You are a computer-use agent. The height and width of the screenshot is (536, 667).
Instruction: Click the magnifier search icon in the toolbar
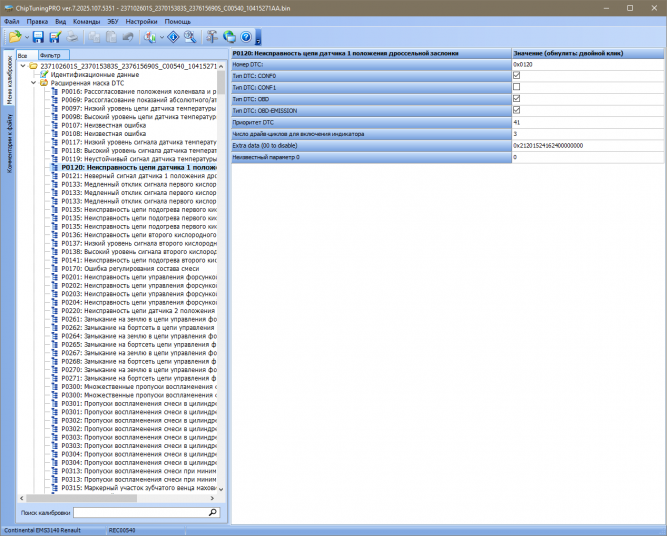pos(190,37)
